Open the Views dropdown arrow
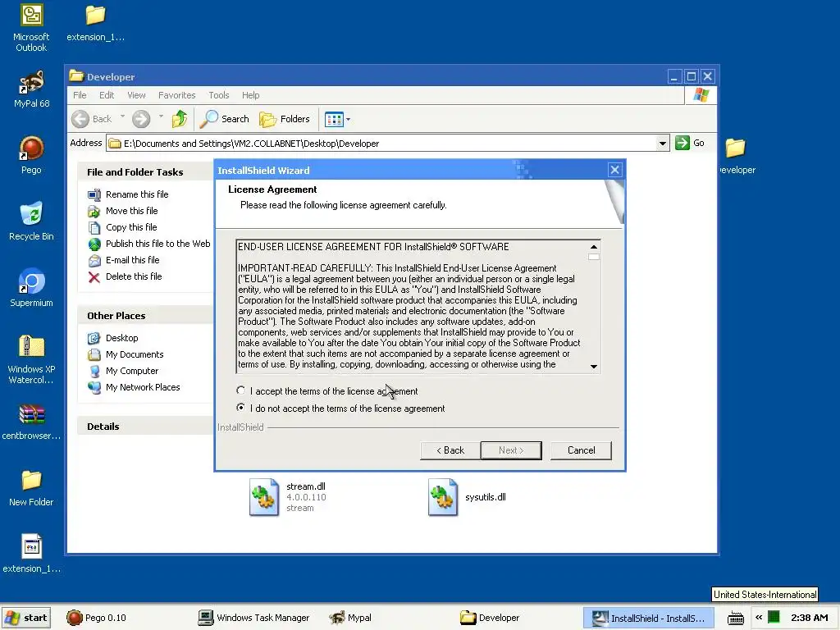840x630 pixels. point(348,120)
